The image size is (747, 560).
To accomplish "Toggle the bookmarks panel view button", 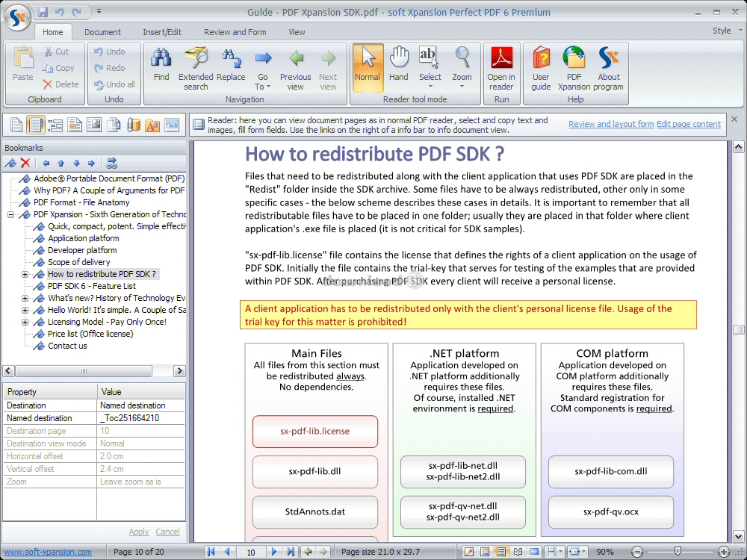I will [36, 125].
